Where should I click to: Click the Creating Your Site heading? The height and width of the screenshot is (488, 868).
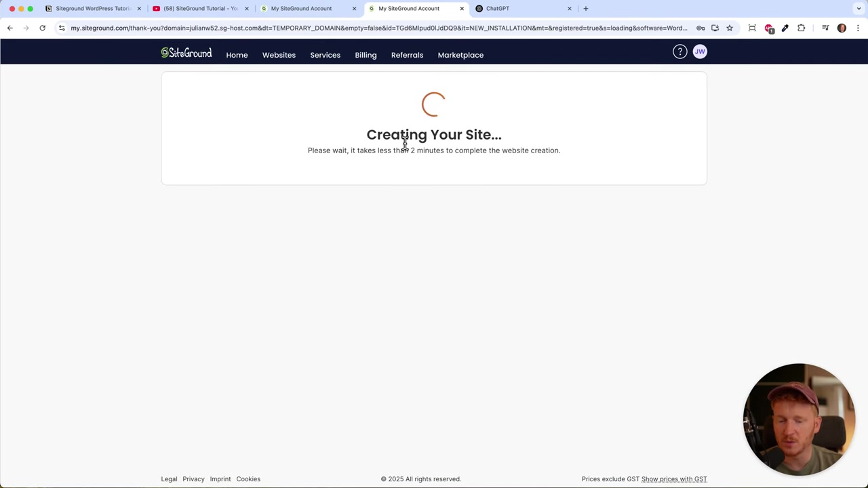pos(434,135)
